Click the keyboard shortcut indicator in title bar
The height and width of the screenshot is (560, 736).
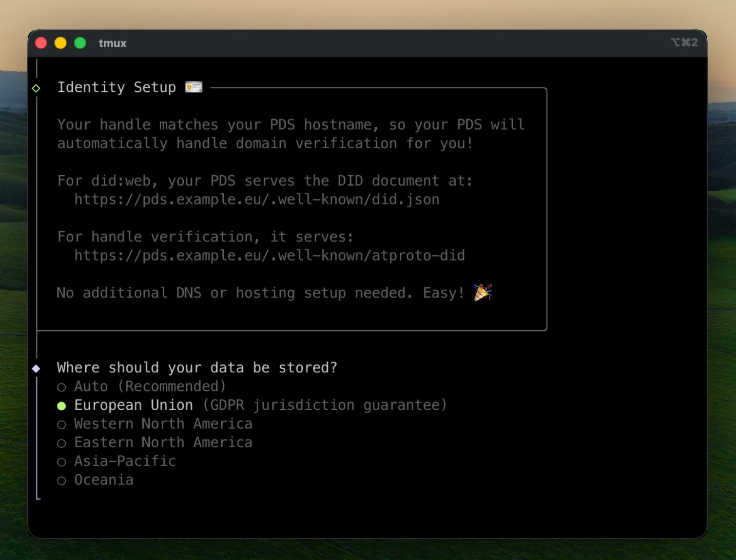(684, 43)
